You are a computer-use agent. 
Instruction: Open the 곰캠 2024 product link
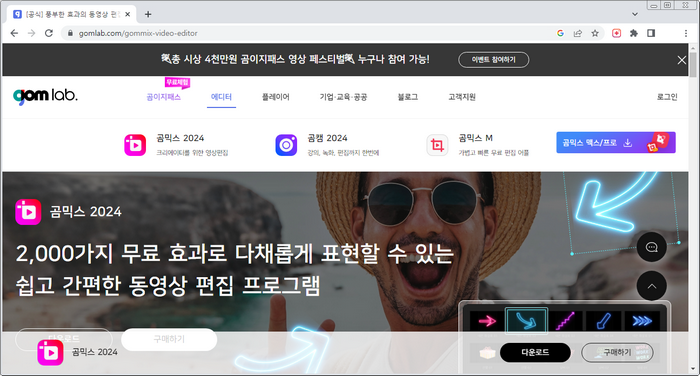tap(327, 138)
